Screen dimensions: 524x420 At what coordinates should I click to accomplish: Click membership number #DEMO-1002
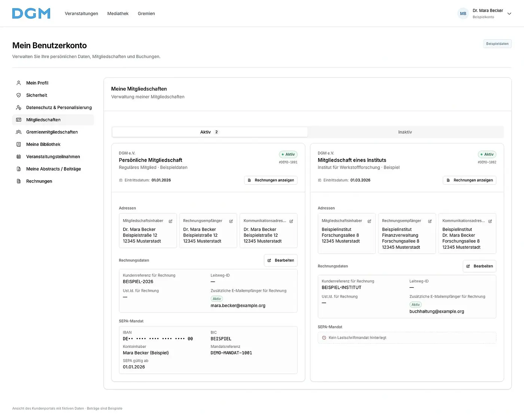coord(487,162)
